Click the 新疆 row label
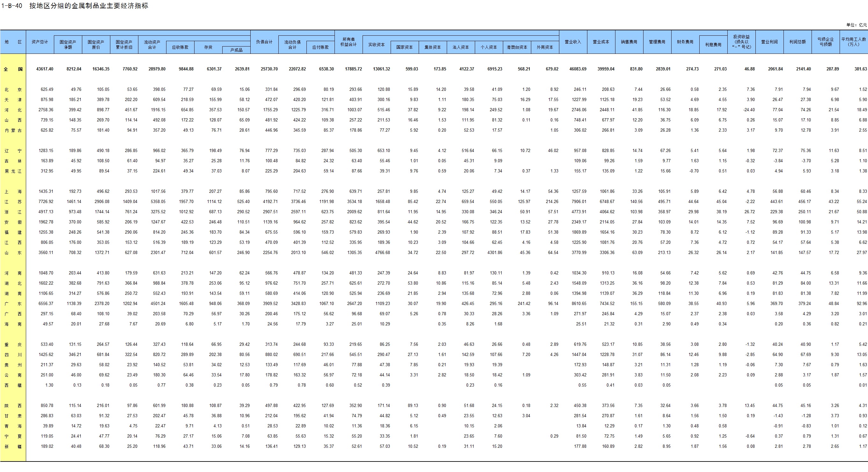This screenshot has width=868, height=472. 13,447
